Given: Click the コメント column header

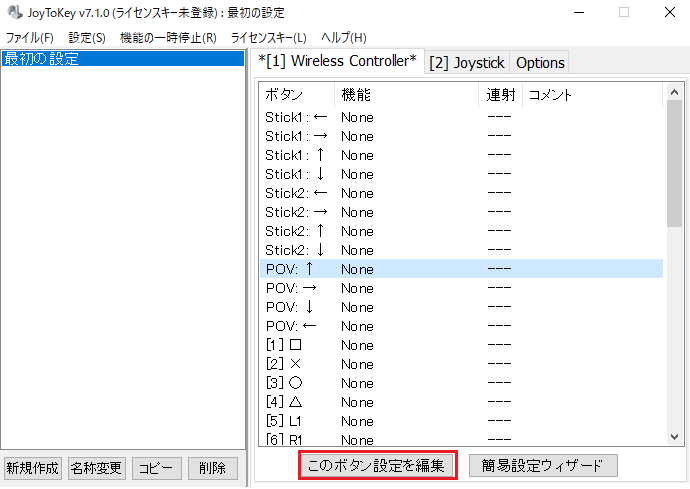Looking at the screenshot, I should pos(592,95).
